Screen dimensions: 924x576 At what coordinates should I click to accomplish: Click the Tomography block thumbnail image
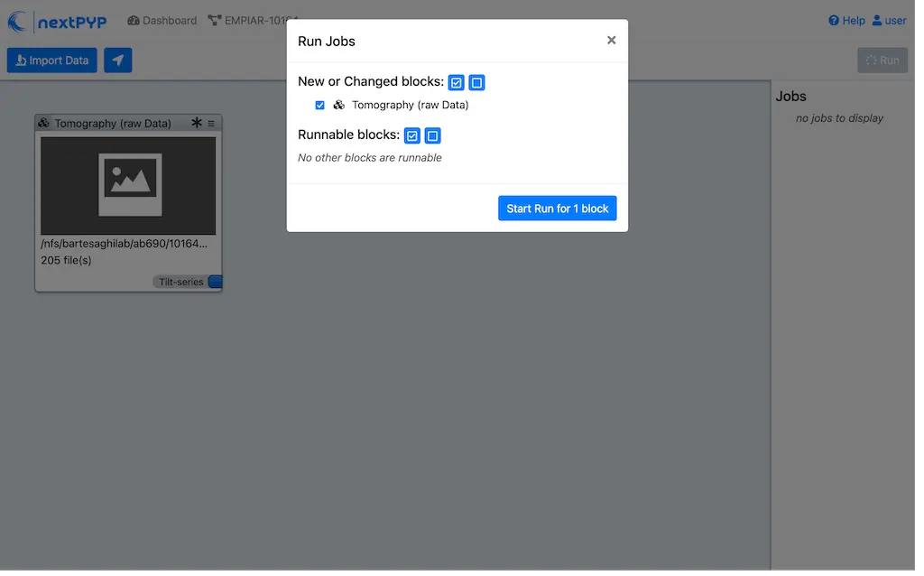(x=128, y=185)
